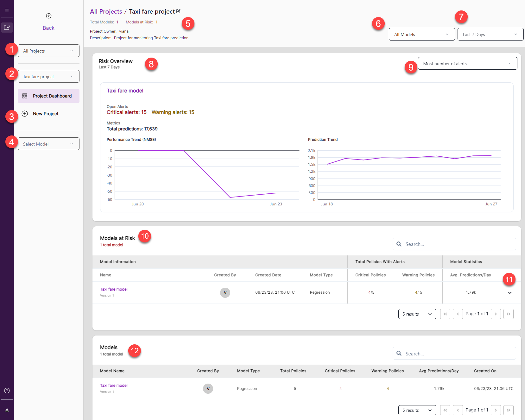This screenshot has height=420, width=525.
Task: Edit the Taxi fare project name icon
Action: coord(178,11)
